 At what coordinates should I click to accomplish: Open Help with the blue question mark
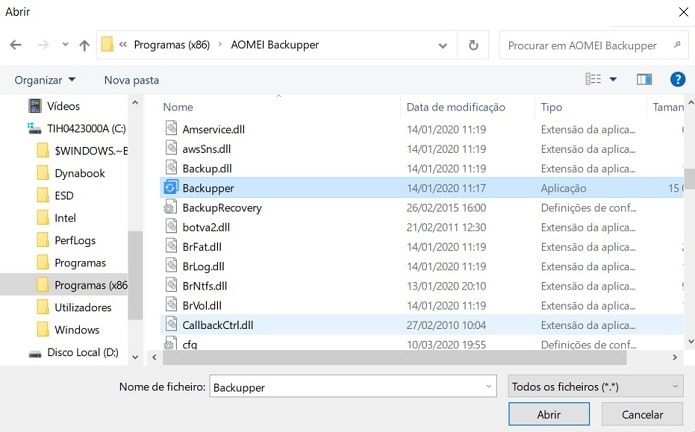click(677, 79)
